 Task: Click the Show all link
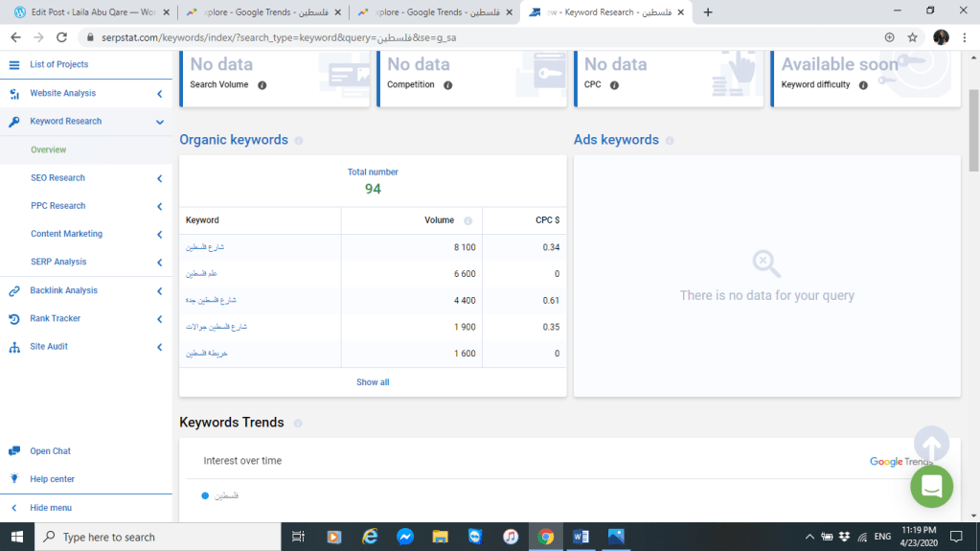(373, 382)
